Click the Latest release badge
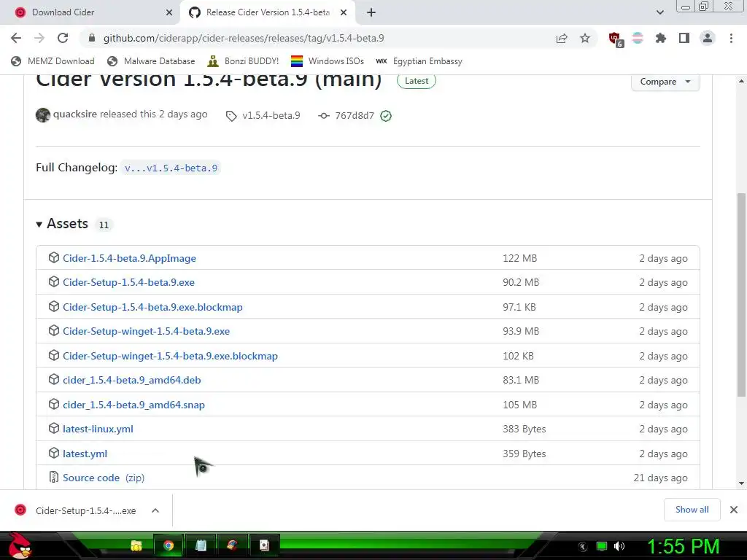The width and height of the screenshot is (747, 560). [417, 81]
